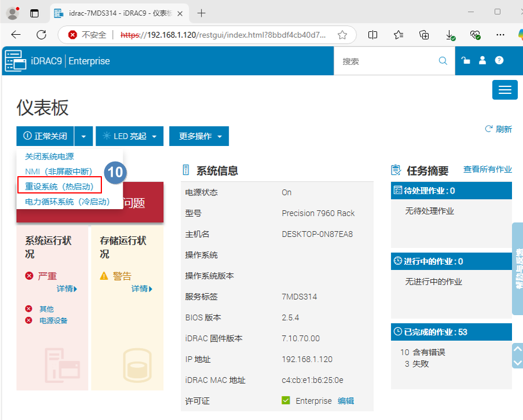Click the Precision 7960 Rack model value
This screenshot has width=523, height=420.
click(x=318, y=213)
